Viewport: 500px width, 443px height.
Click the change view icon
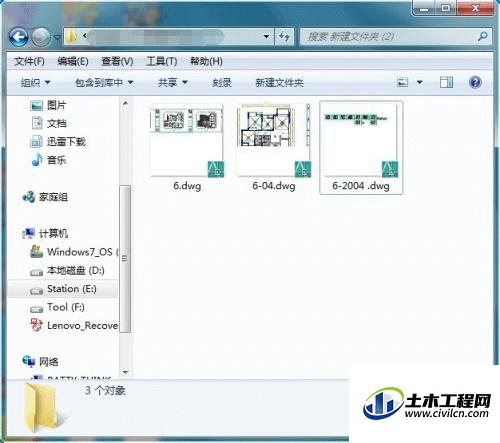point(403,82)
